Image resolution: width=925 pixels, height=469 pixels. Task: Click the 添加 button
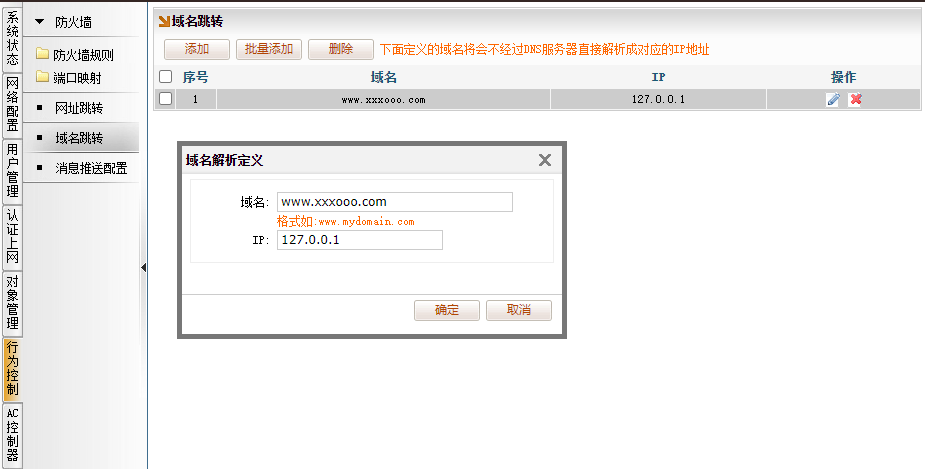click(197, 49)
